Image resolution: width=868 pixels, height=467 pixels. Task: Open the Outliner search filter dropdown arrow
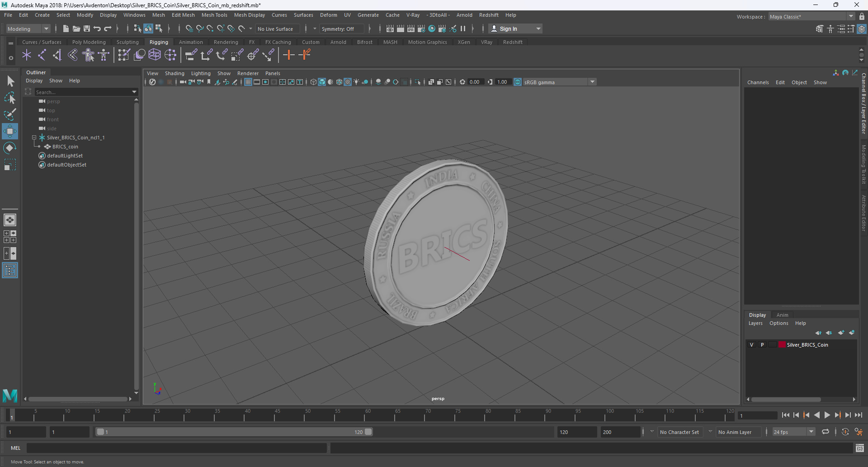[134, 92]
